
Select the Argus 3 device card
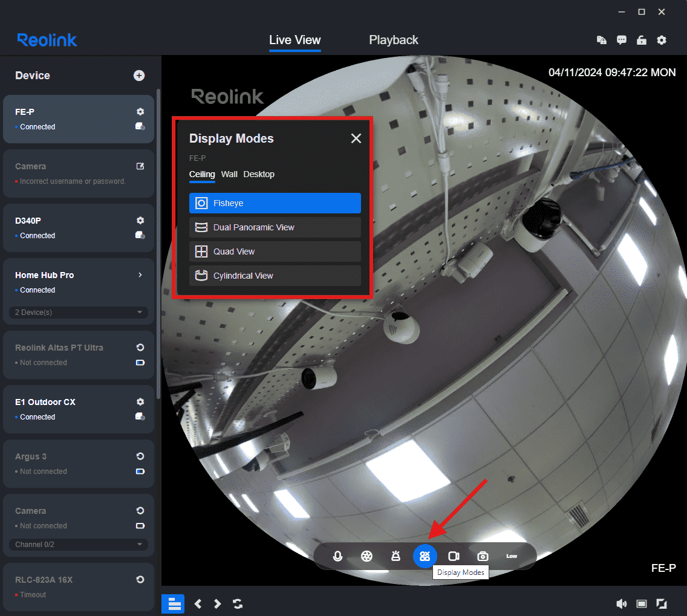[79, 464]
